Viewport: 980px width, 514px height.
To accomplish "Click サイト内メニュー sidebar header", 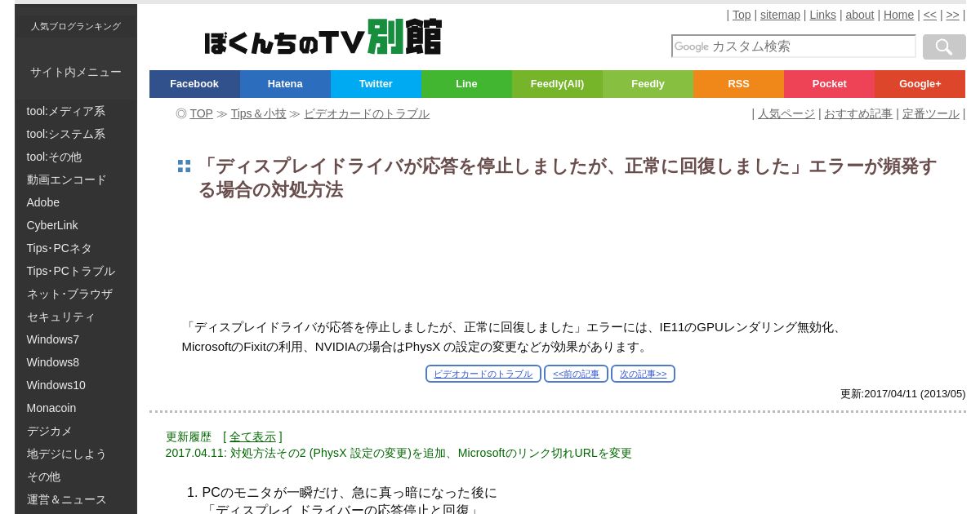I will pyautogui.click(x=76, y=72).
